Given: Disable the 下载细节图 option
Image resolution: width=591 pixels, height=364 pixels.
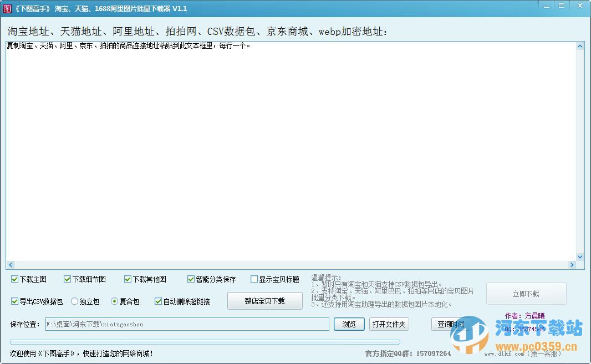Looking at the screenshot, I should [67, 279].
